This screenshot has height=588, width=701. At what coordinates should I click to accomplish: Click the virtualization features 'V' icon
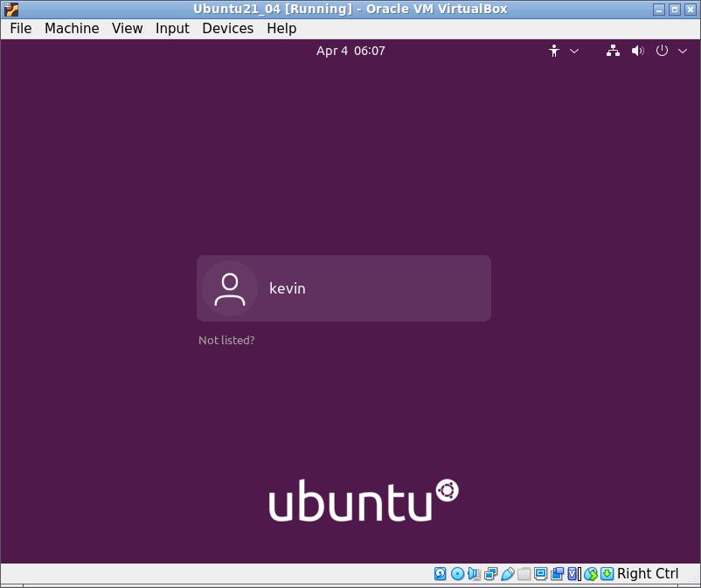pyautogui.click(x=573, y=574)
